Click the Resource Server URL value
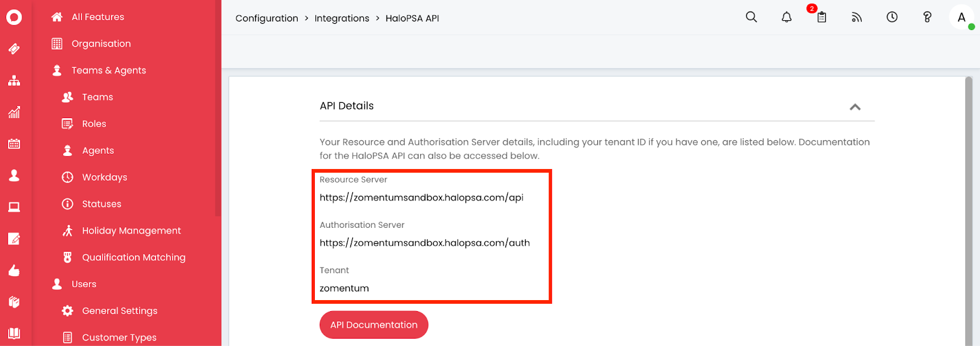This screenshot has width=980, height=346. (x=421, y=198)
